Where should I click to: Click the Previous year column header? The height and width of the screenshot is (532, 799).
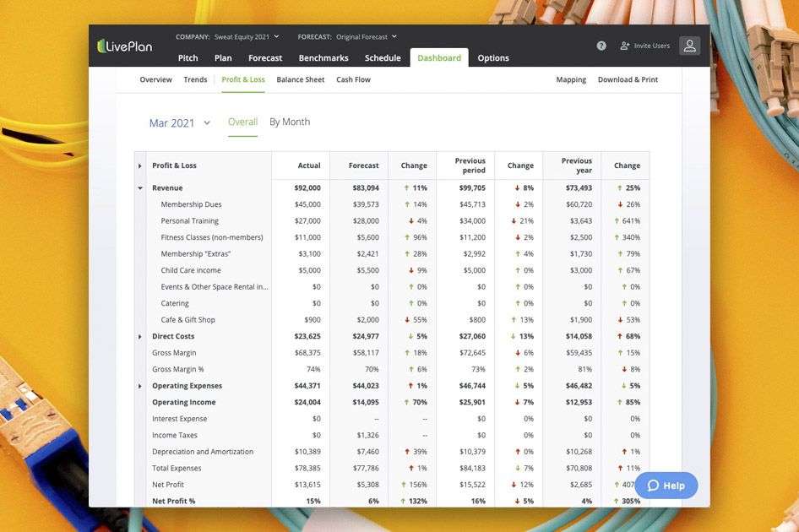(x=577, y=166)
